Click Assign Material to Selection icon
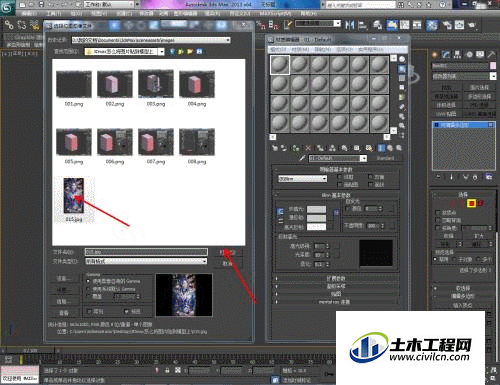This screenshot has width=500, height=385. (x=296, y=148)
